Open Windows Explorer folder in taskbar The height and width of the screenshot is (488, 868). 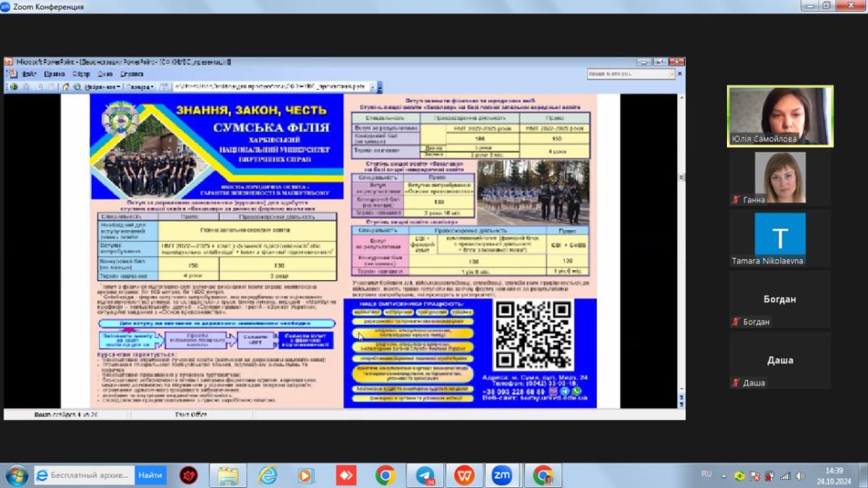point(229,475)
